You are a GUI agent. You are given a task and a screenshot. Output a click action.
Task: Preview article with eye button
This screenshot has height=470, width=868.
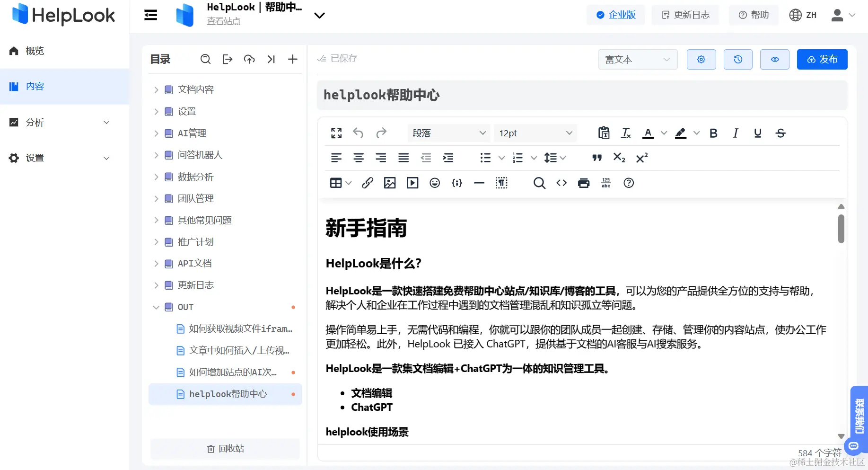pyautogui.click(x=775, y=60)
